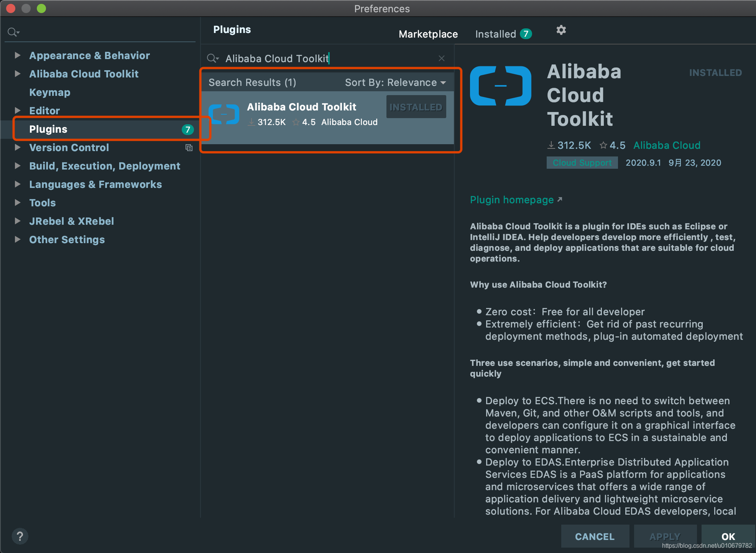This screenshot has width=756, height=553.
Task: Confirm with the OK button
Action: pyautogui.click(x=728, y=536)
